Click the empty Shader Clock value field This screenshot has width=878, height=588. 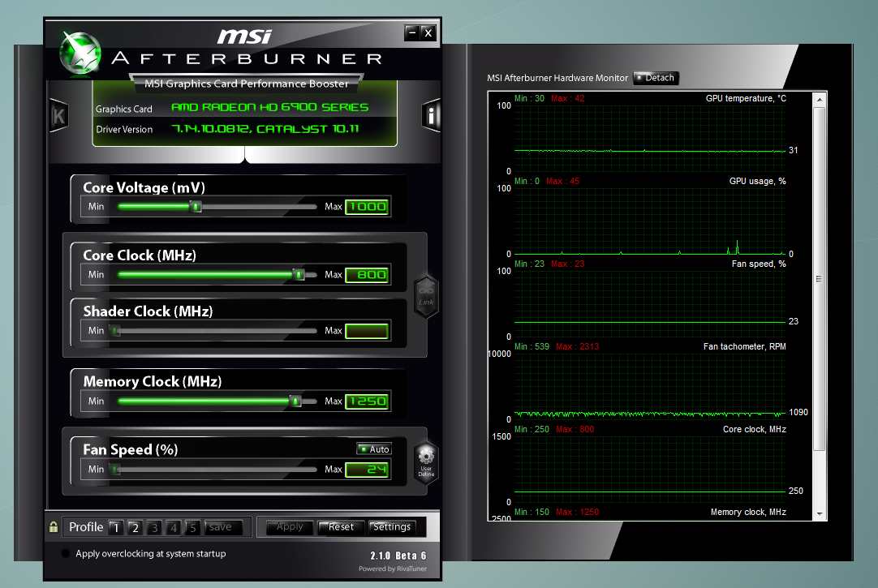click(x=367, y=331)
